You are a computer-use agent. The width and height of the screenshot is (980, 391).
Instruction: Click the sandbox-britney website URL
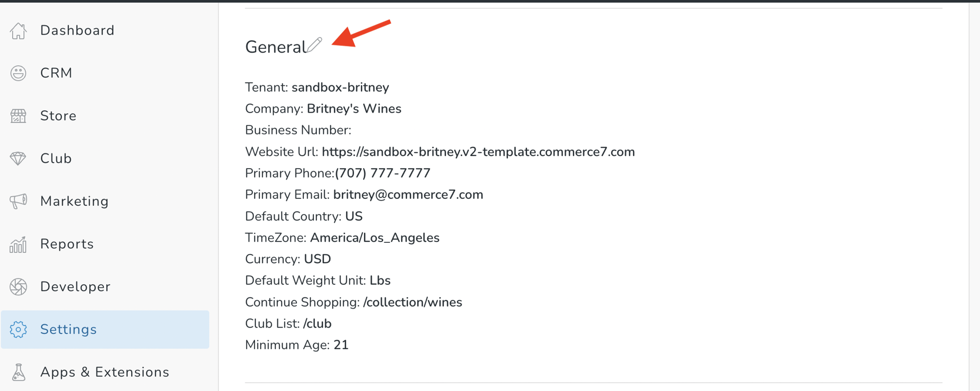[478, 152]
